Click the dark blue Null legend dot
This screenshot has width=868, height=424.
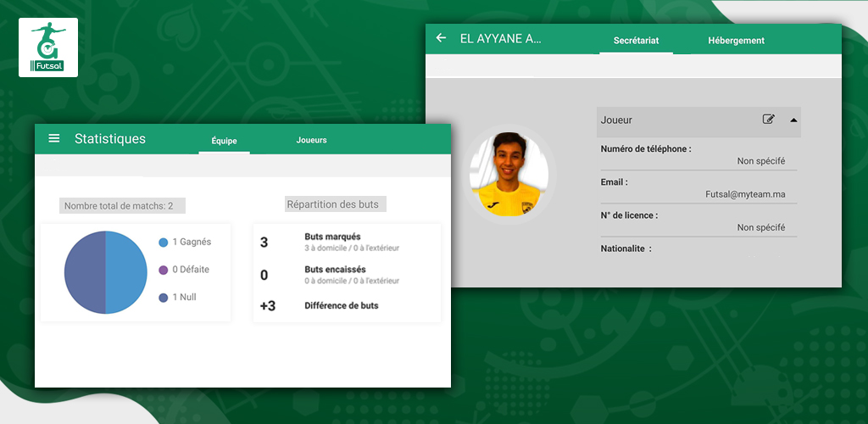point(163,298)
